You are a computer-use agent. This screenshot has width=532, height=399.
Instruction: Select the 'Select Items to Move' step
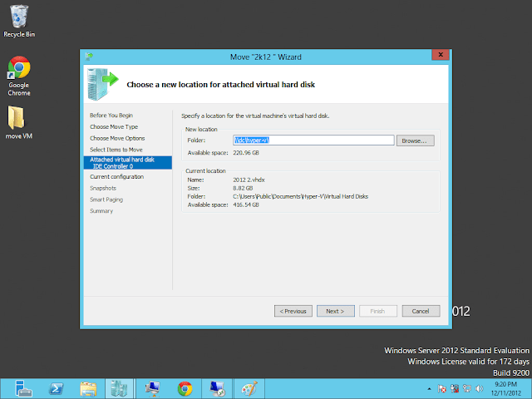click(x=116, y=150)
